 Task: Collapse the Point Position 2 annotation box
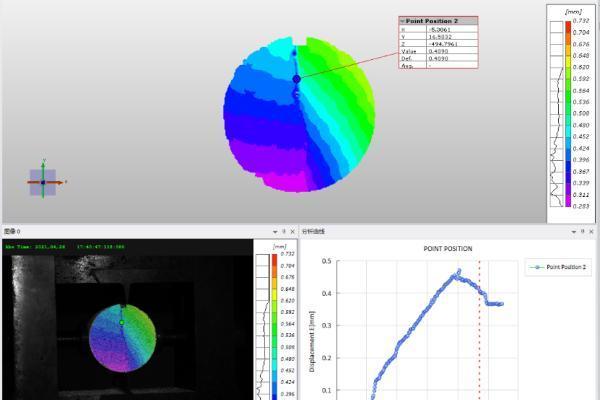[402, 21]
